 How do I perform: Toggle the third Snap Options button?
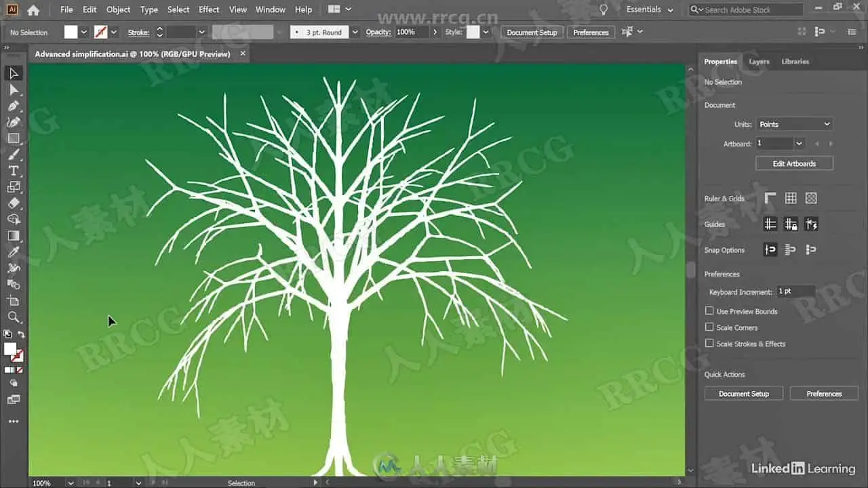811,250
